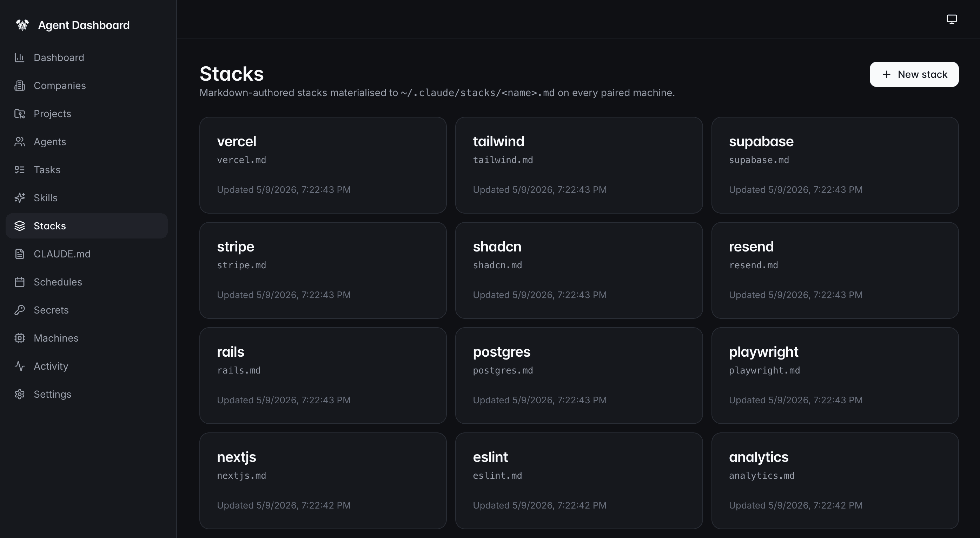Image resolution: width=980 pixels, height=538 pixels.
Task: Open the analytics stack card
Action: point(835,481)
